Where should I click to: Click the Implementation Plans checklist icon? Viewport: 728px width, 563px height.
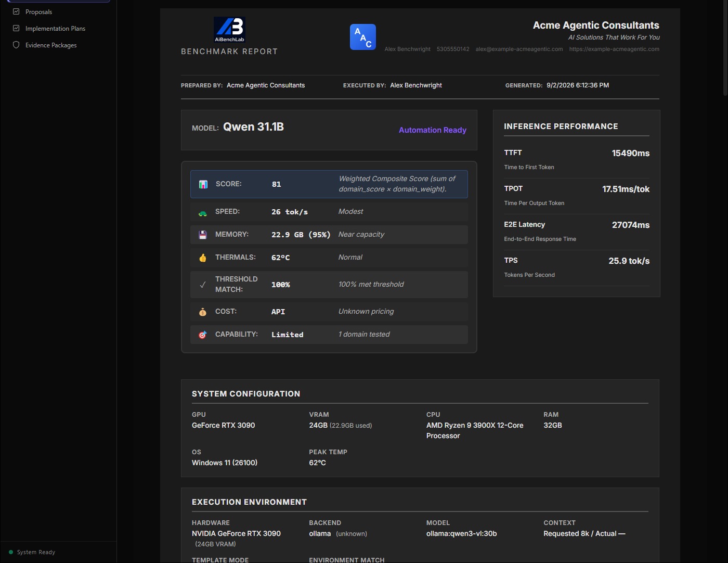(16, 28)
